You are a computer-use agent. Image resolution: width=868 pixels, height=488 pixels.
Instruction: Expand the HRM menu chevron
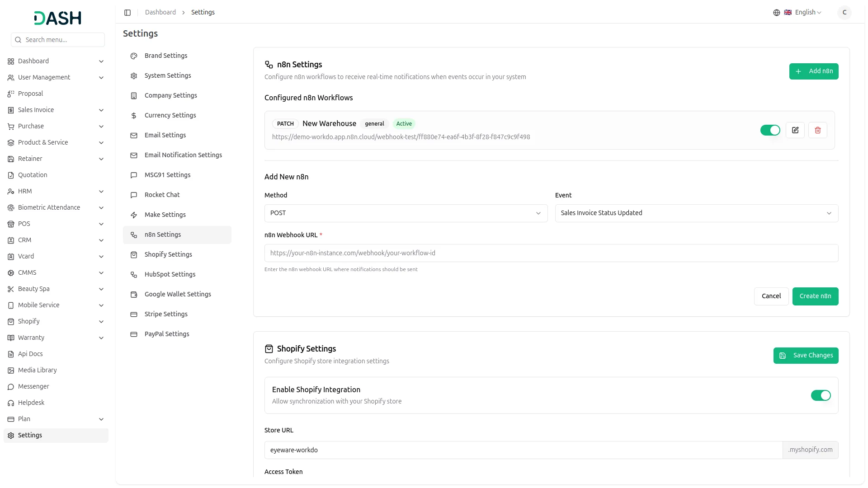pos(101,192)
